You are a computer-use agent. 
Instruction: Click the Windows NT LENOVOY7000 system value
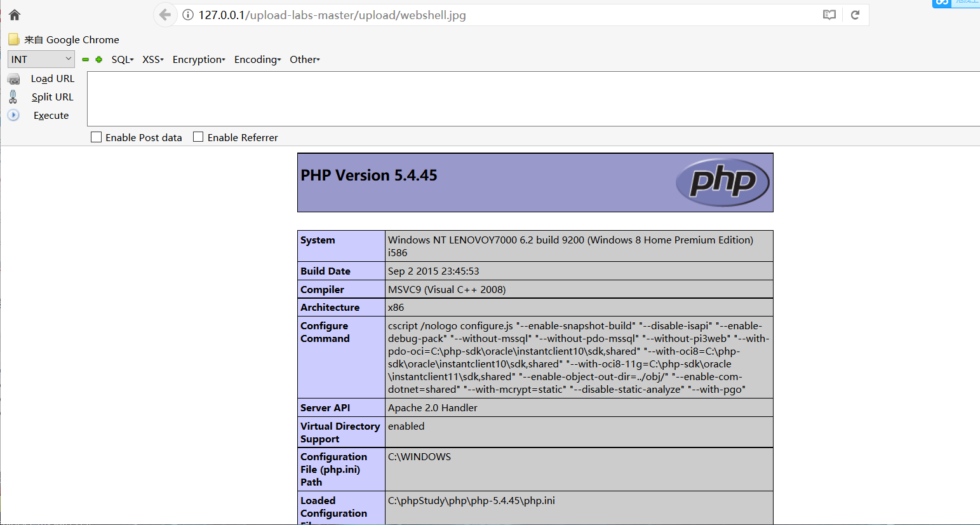[570, 246]
